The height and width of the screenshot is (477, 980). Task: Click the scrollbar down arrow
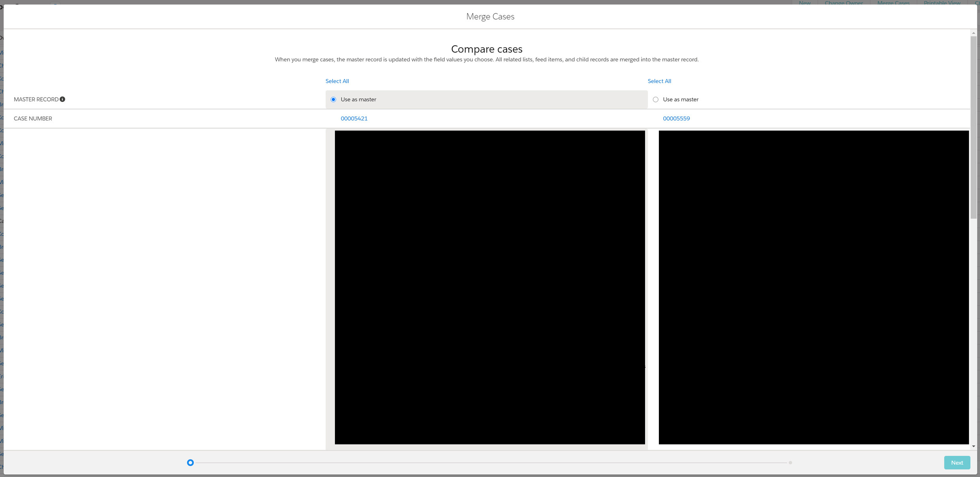[973, 446]
